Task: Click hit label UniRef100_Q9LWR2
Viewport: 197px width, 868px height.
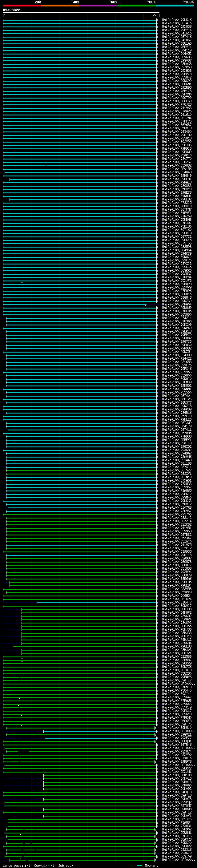Action: click(176, 846)
